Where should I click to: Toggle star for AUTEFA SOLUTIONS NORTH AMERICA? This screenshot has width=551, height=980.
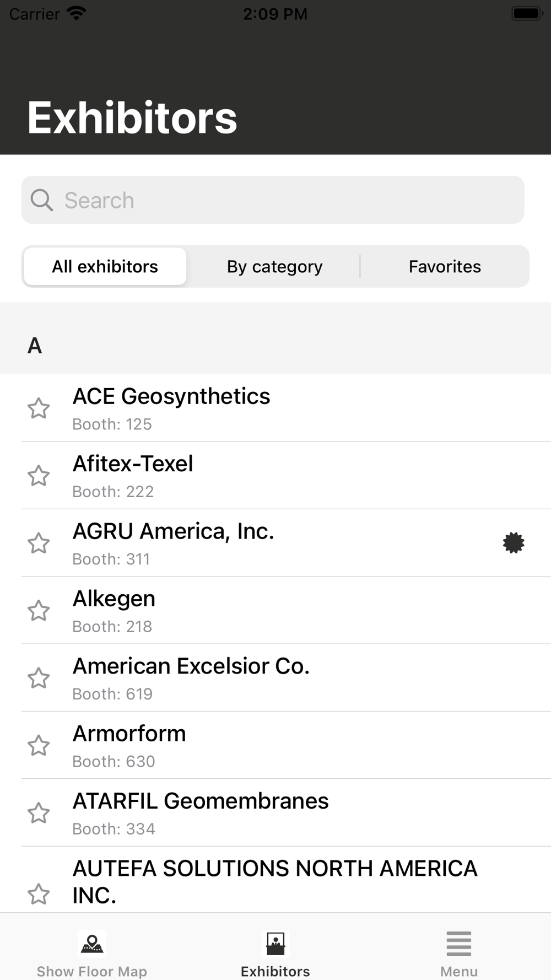pos(39,894)
